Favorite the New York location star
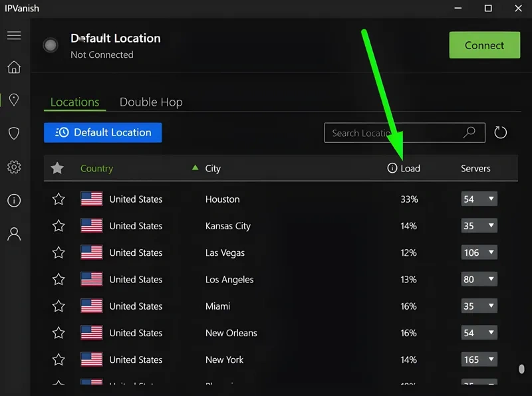The height and width of the screenshot is (396, 532). (59, 359)
